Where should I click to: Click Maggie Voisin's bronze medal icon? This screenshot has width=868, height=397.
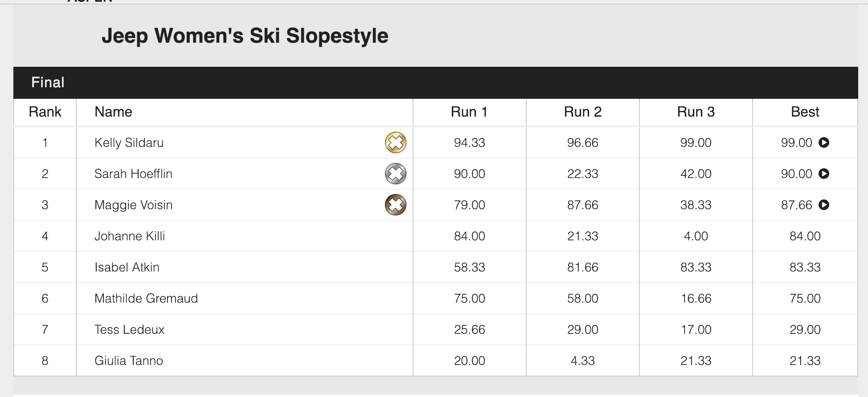(396, 205)
